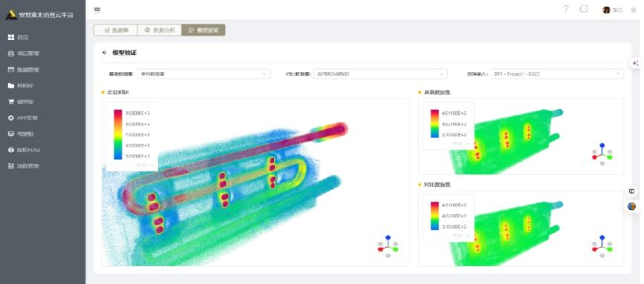644x284 pixels.
Task: Open the baseline dataset dropdown
Action: (x=204, y=73)
